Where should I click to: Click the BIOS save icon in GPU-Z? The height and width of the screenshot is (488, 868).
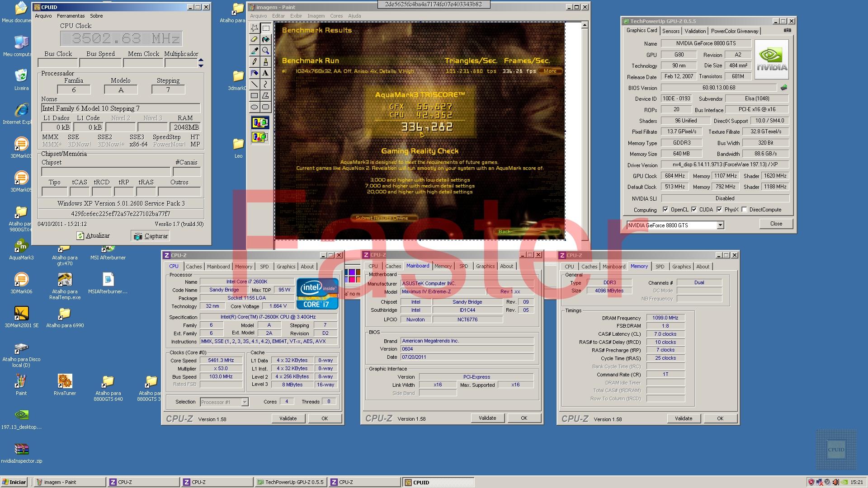(784, 88)
